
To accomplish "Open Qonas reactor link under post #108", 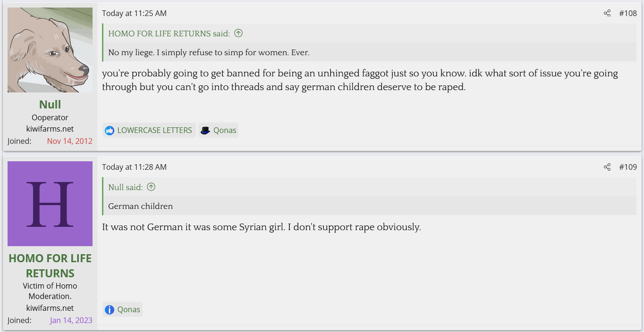I will point(225,130).
